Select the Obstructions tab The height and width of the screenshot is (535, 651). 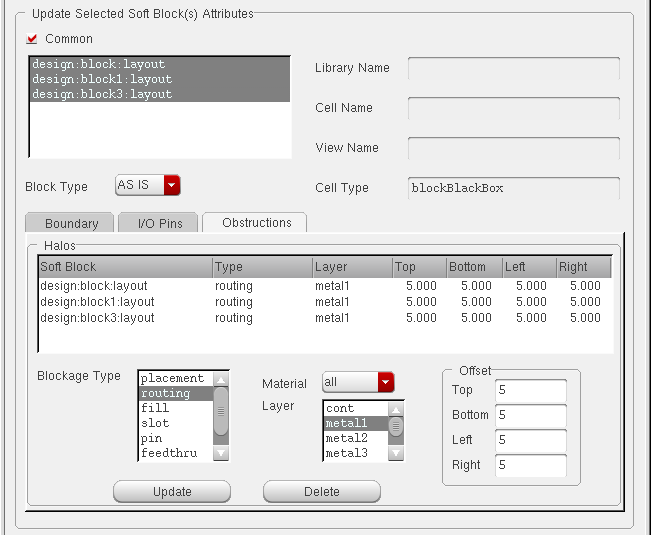[x=256, y=222]
